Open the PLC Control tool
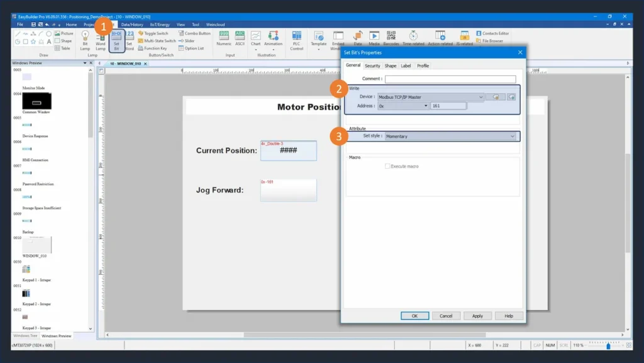 (297, 40)
